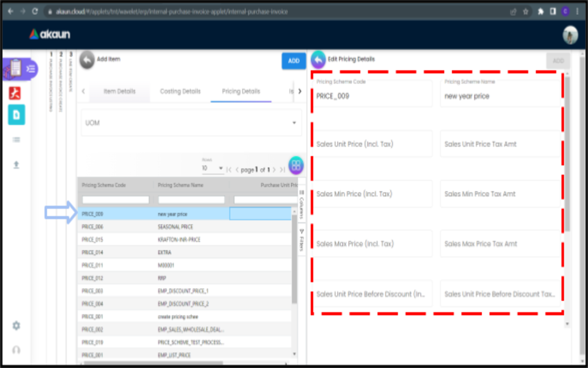The width and height of the screenshot is (588, 368).
Task: Click the Purchase Unit Price filter box
Action: 266,200
